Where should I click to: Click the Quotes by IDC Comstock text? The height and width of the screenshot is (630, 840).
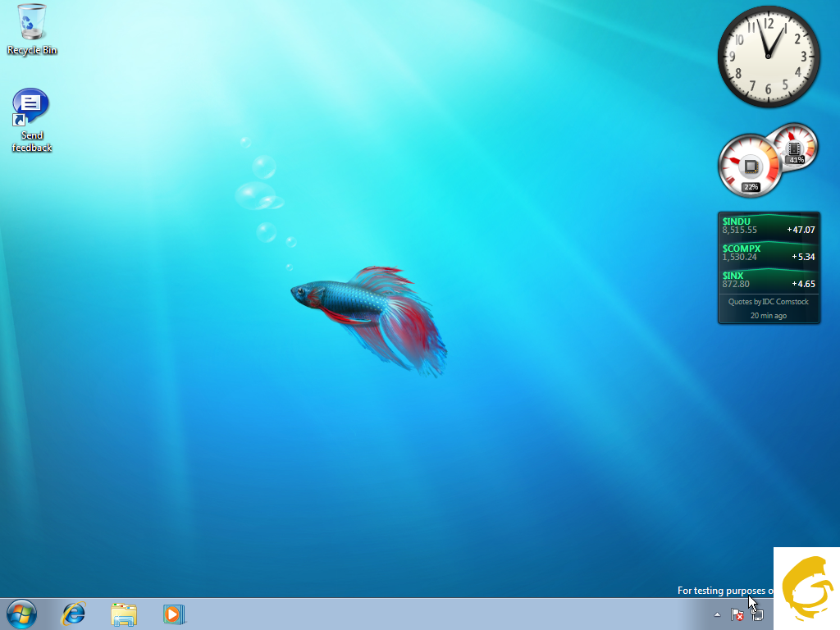coord(769,302)
